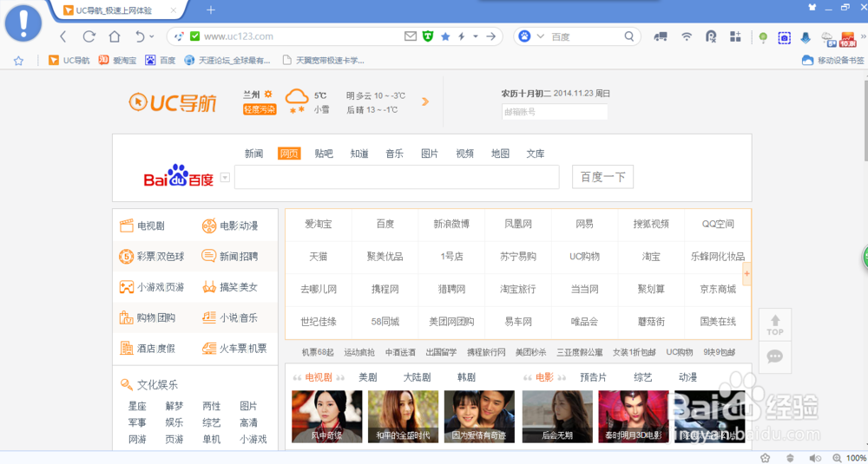The height and width of the screenshot is (464, 868).
Task: Click the go arrow in address bar
Action: coord(490,36)
